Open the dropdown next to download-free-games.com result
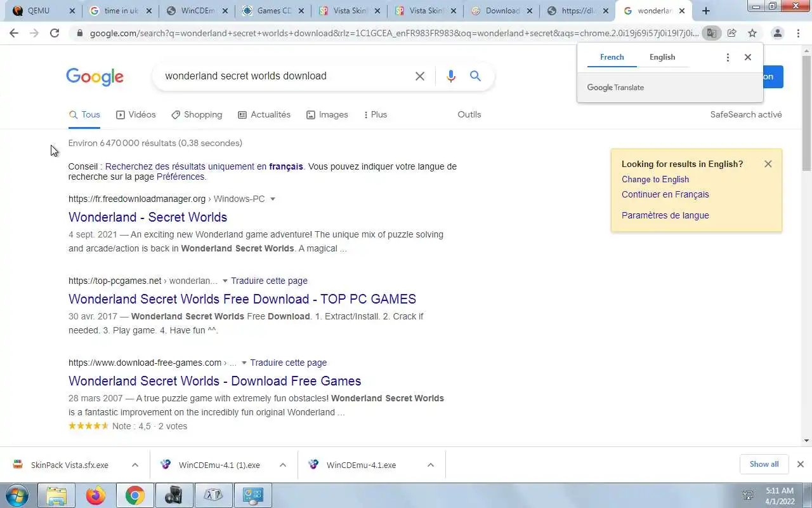This screenshot has width=812, height=508. pyautogui.click(x=244, y=363)
